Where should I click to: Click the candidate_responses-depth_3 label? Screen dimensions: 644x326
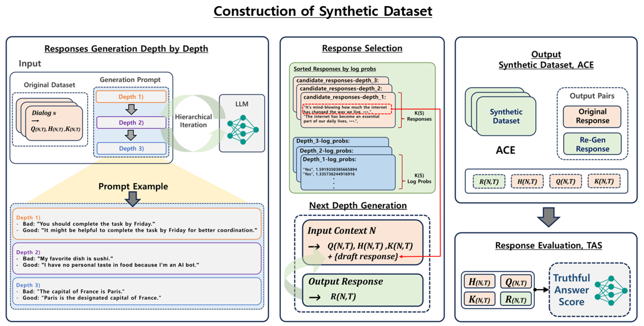click(x=338, y=80)
